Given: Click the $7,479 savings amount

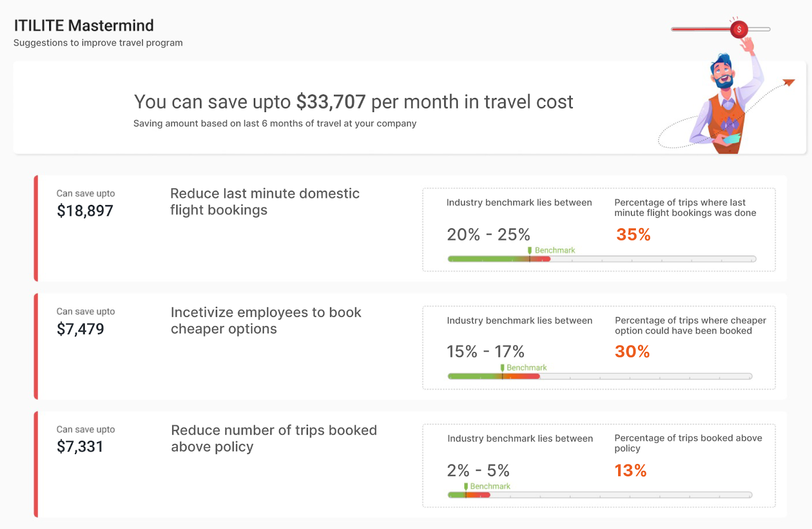Looking at the screenshot, I should [80, 329].
